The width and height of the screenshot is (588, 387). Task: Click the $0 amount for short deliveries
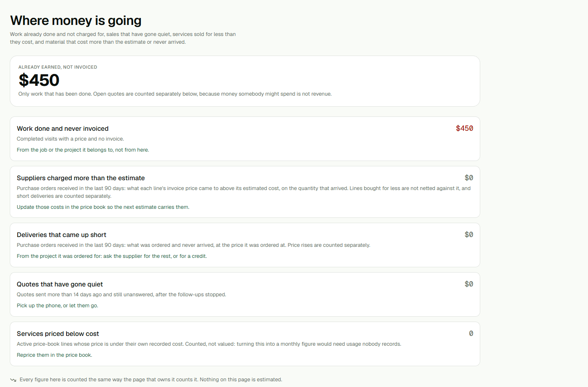469,235
